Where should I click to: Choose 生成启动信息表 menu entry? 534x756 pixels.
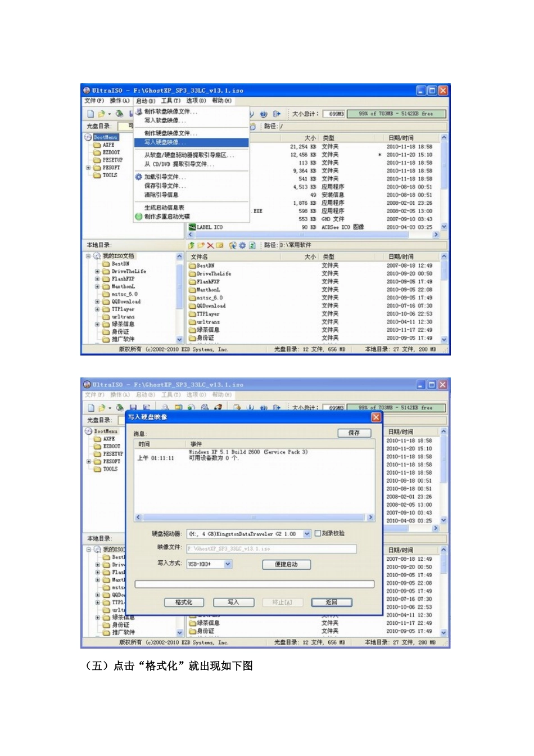tap(192, 208)
